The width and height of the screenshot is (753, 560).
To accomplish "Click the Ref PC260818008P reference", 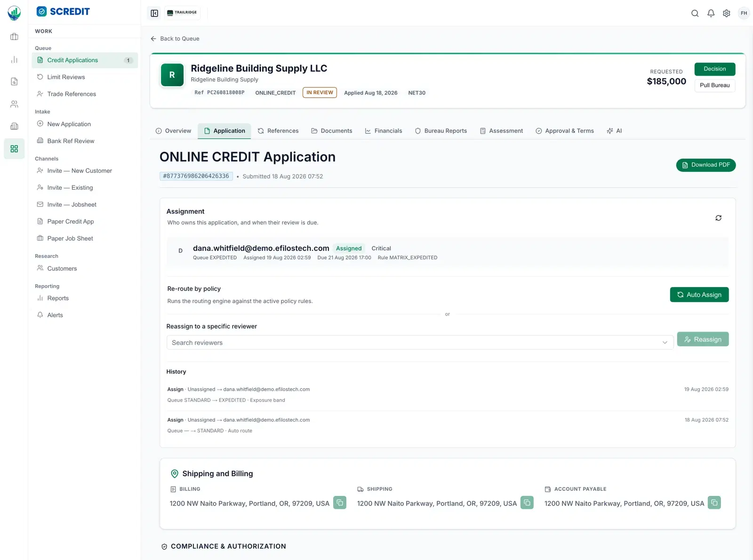I will coord(219,93).
